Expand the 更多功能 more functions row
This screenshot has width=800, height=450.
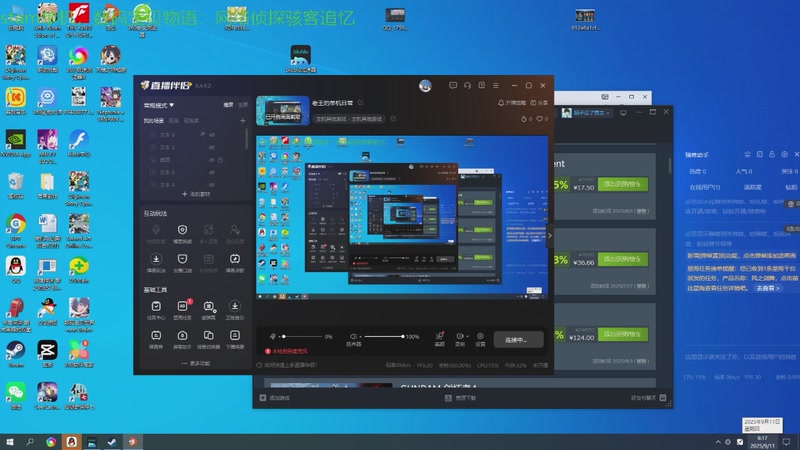pyautogui.click(x=195, y=363)
